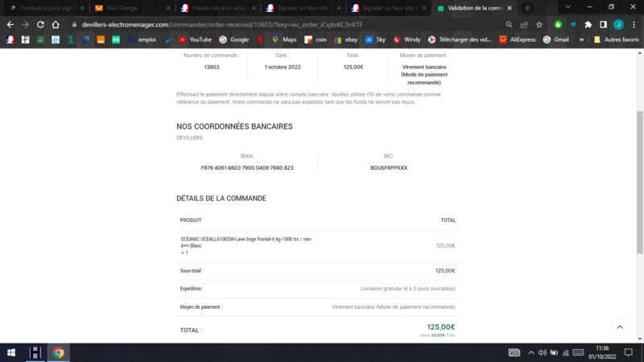This screenshot has height=362, width=644.
Task: Close the Validation de la commande tab
Action: click(x=510, y=8)
